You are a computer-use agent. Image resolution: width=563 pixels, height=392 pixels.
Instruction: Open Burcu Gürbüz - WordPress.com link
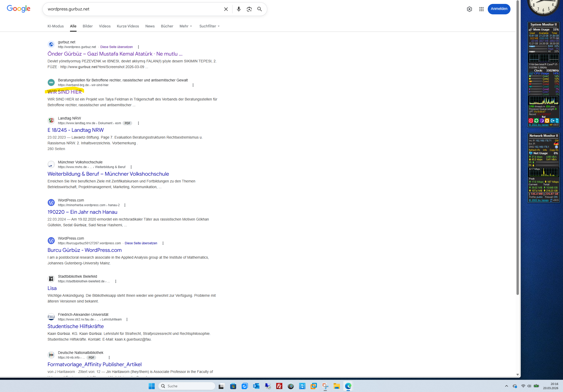(x=85, y=250)
